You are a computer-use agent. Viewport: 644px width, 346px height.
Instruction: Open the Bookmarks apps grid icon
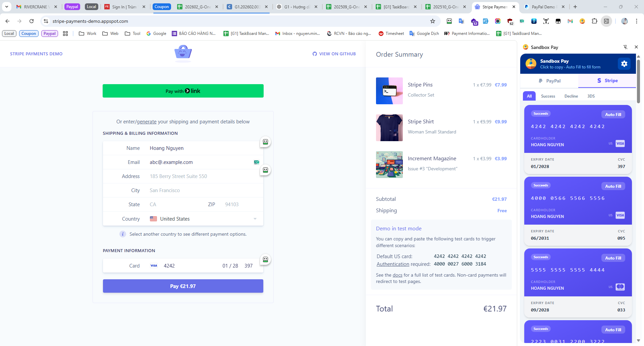[x=65, y=34]
